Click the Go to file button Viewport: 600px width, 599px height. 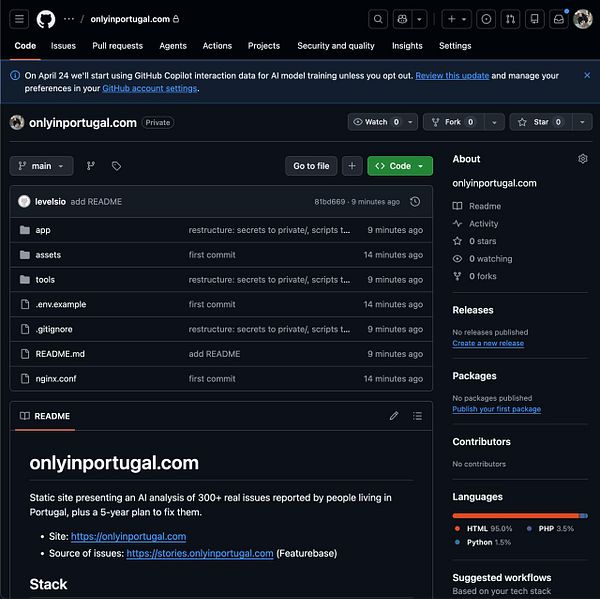(x=311, y=166)
